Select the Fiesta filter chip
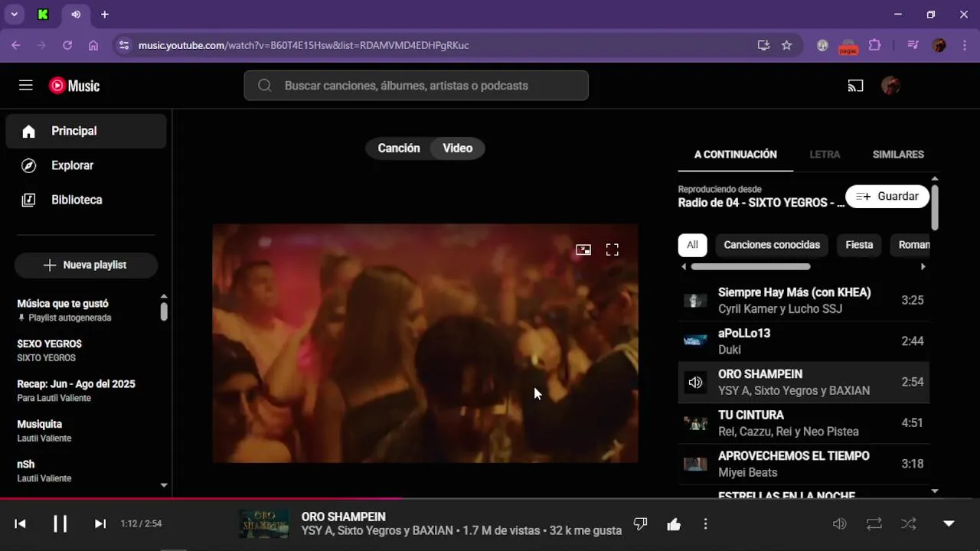This screenshot has width=980, height=551. [x=859, y=245]
